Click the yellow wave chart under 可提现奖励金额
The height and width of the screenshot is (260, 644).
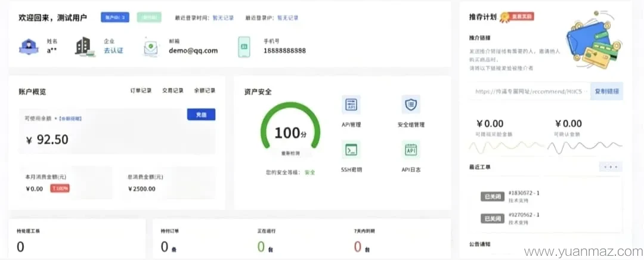click(506, 148)
